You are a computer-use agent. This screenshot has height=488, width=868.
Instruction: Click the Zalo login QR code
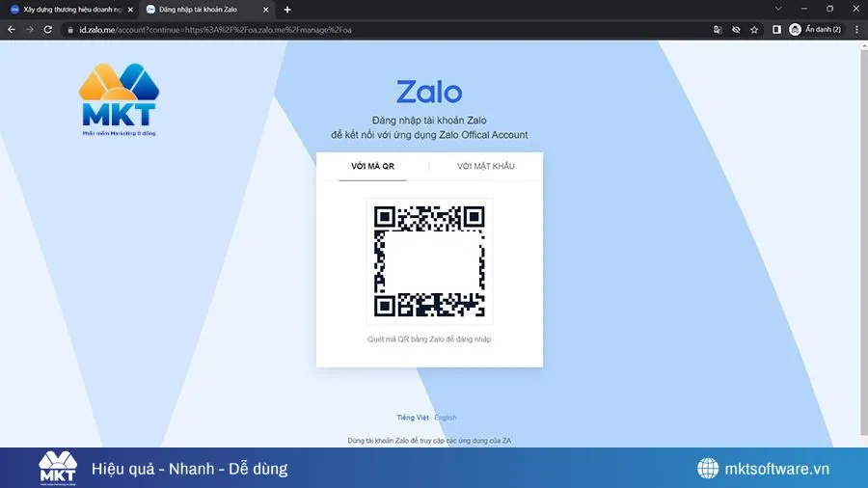click(x=429, y=261)
